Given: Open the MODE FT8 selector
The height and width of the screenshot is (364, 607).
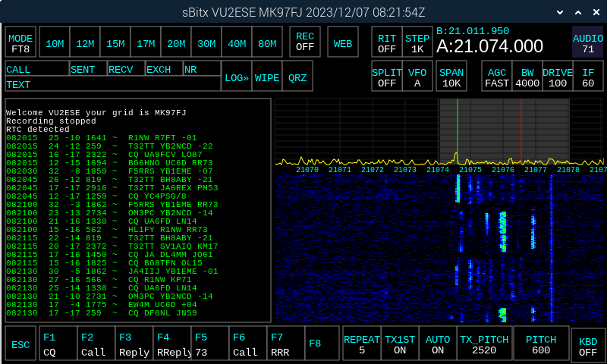Looking at the screenshot, I should [20, 43].
